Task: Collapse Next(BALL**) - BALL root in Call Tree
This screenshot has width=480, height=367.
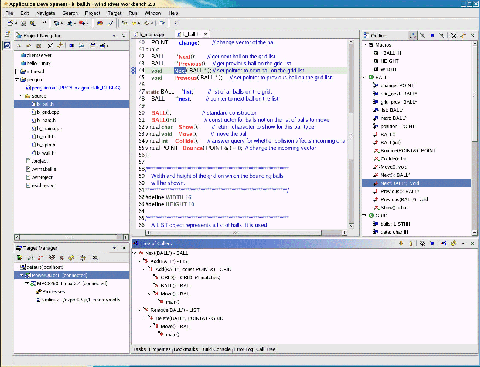Action: [x=135, y=253]
